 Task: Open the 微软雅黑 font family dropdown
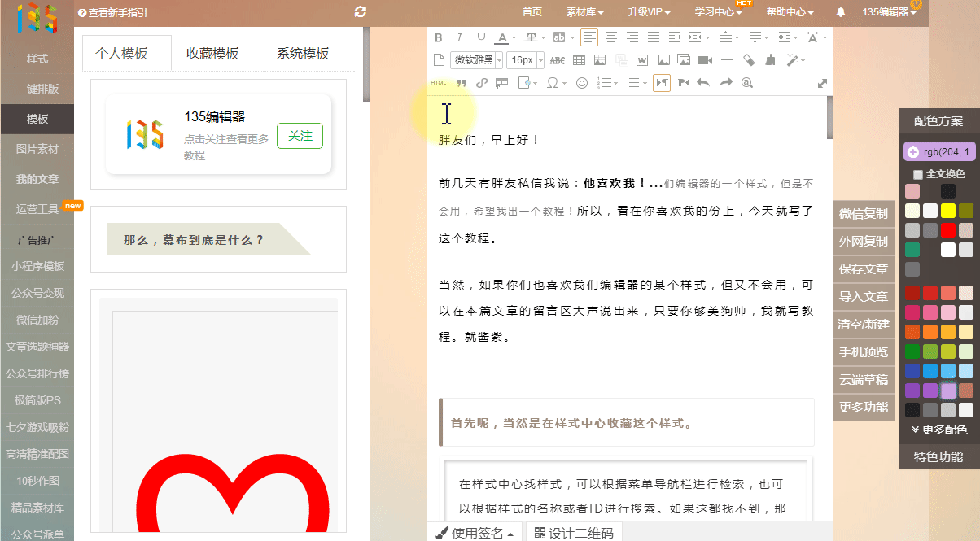[x=477, y=60]
